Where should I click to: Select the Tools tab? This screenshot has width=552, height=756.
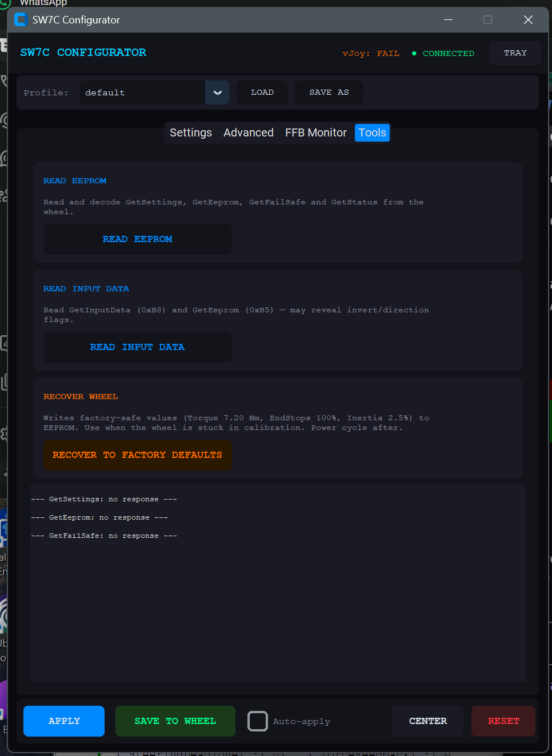[x=372, y=132]
